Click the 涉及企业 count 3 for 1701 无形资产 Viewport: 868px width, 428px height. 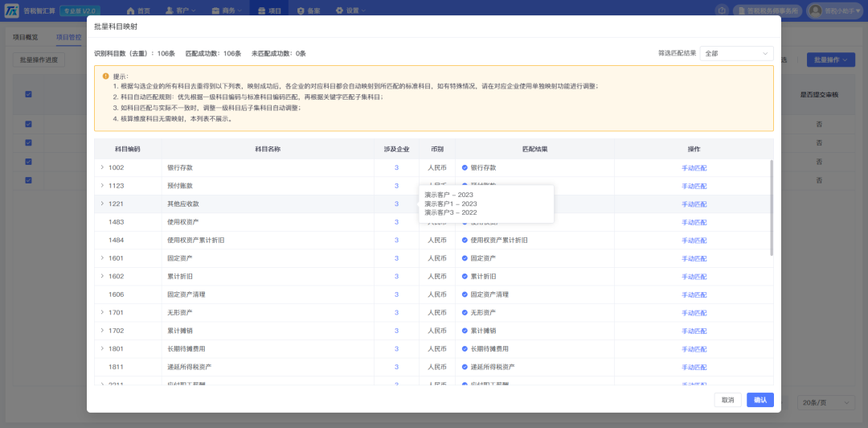[396, 313]
